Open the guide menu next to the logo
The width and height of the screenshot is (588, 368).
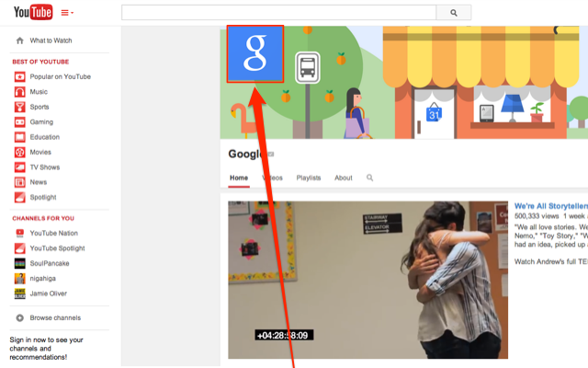67,13
